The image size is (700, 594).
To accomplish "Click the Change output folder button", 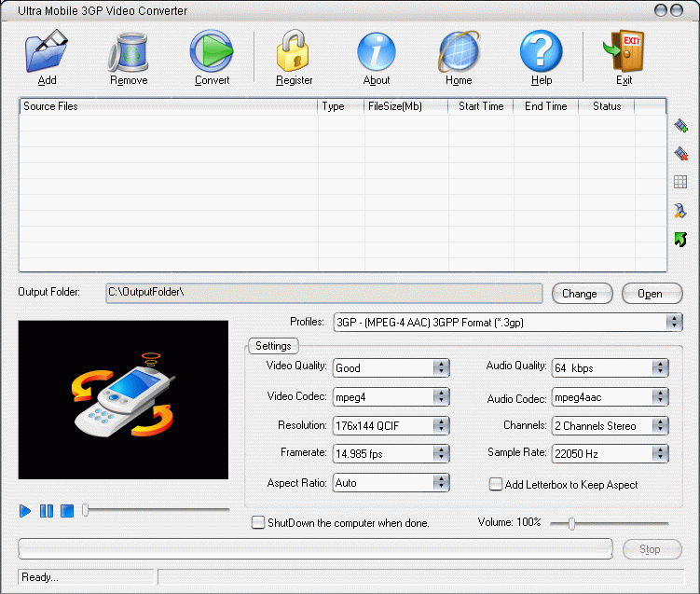I will click(583, 294).
